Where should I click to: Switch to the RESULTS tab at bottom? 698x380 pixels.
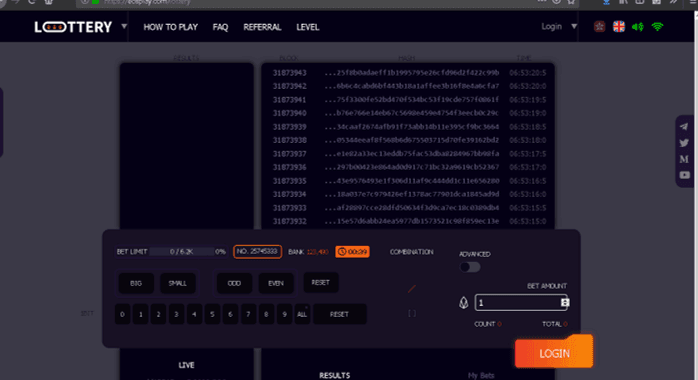tap(335, 376)
